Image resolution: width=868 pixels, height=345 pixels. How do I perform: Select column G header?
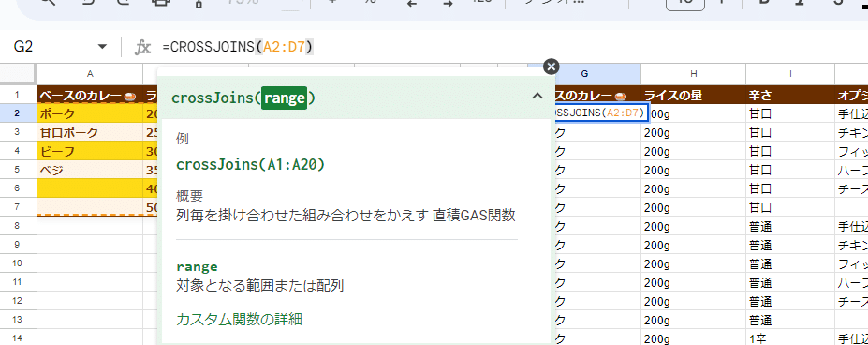coord(584,73)
